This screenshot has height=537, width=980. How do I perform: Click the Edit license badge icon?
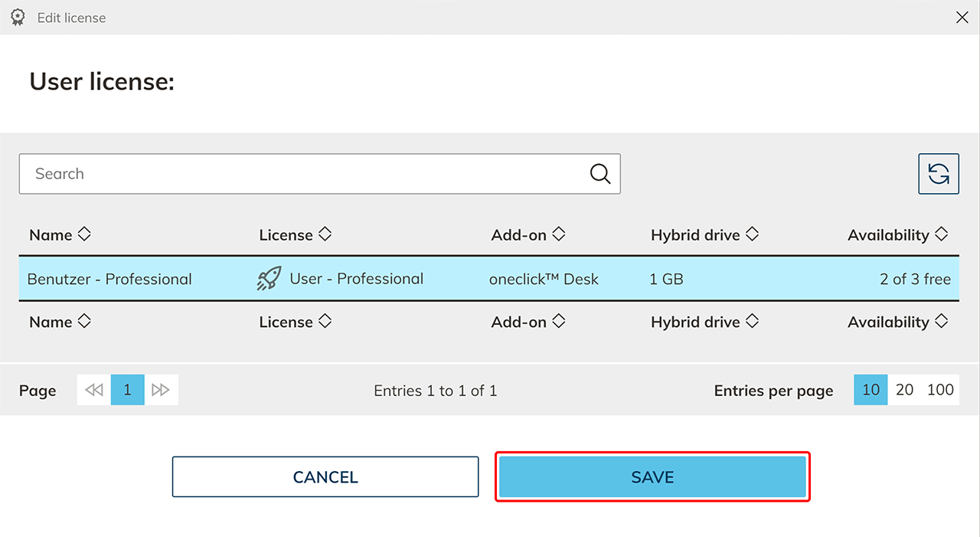tap(18, 17)
